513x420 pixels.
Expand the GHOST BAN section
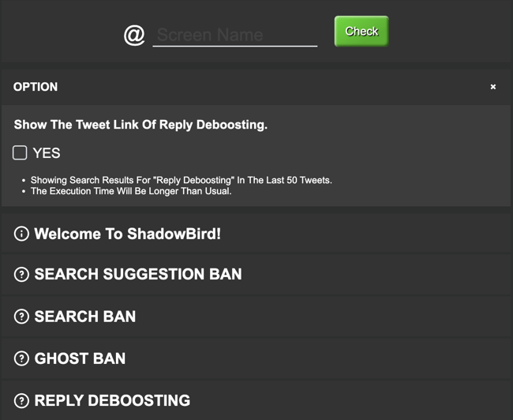tap(256, 358)
